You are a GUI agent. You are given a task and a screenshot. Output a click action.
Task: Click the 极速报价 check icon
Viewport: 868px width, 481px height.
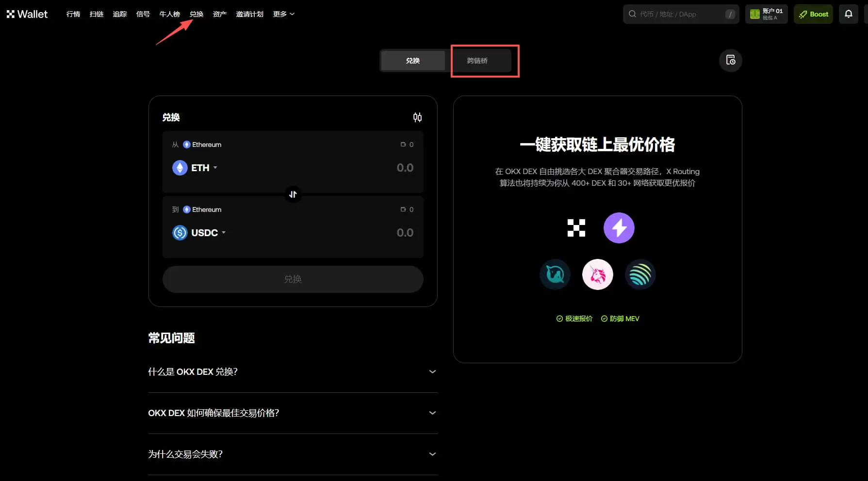click(x=558, y=319)
